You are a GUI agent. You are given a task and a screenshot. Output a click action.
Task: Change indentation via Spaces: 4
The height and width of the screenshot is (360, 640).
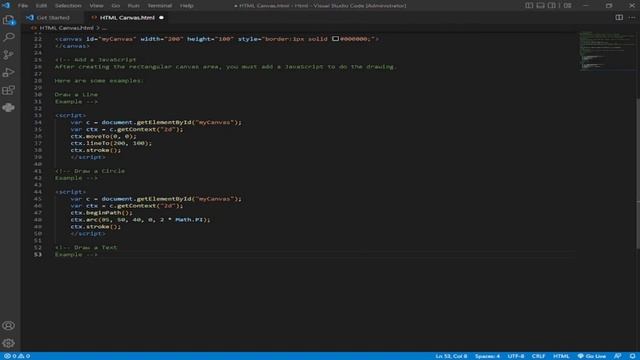(x=487, y=356)
